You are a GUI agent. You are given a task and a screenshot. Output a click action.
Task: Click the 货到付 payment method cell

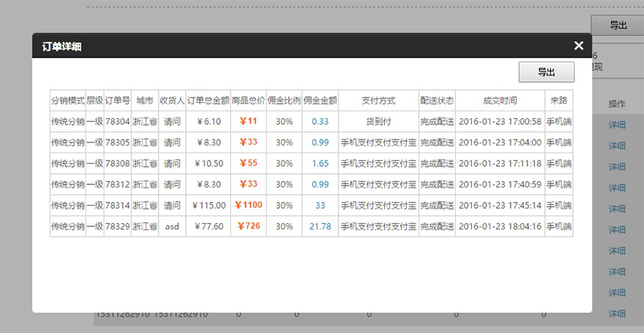[x=378, y=121]
